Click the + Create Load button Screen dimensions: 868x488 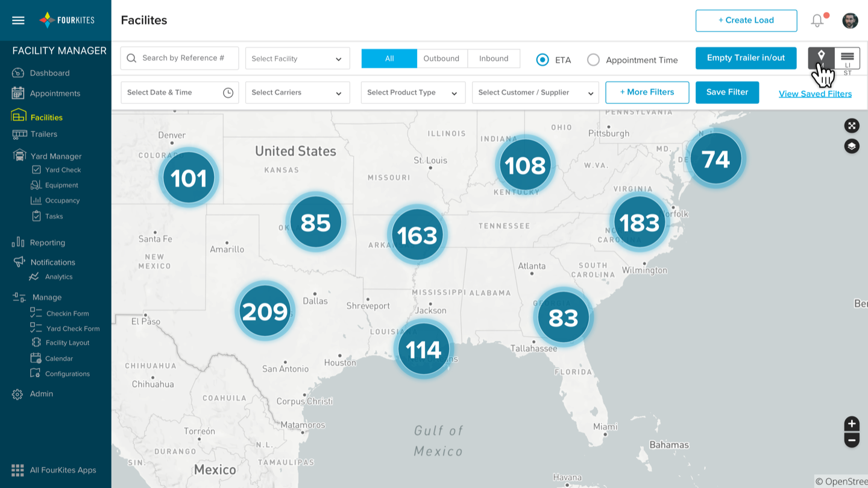tap(746, 21)
